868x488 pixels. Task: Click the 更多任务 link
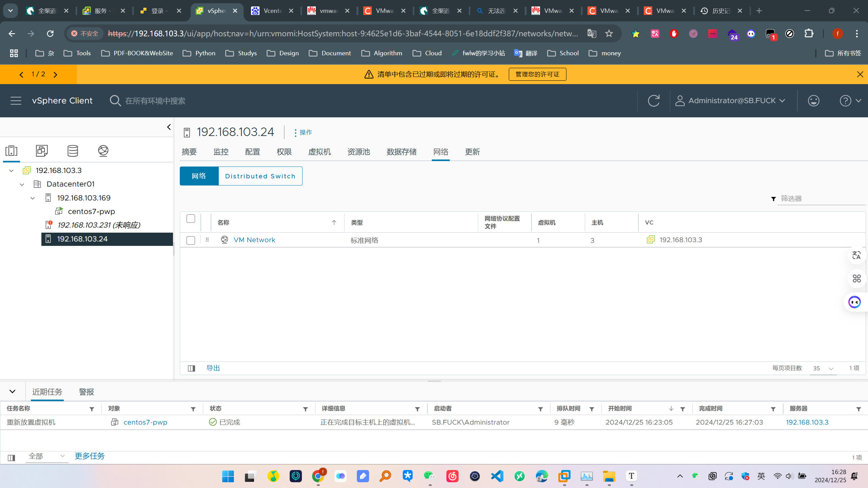(90, 456)
